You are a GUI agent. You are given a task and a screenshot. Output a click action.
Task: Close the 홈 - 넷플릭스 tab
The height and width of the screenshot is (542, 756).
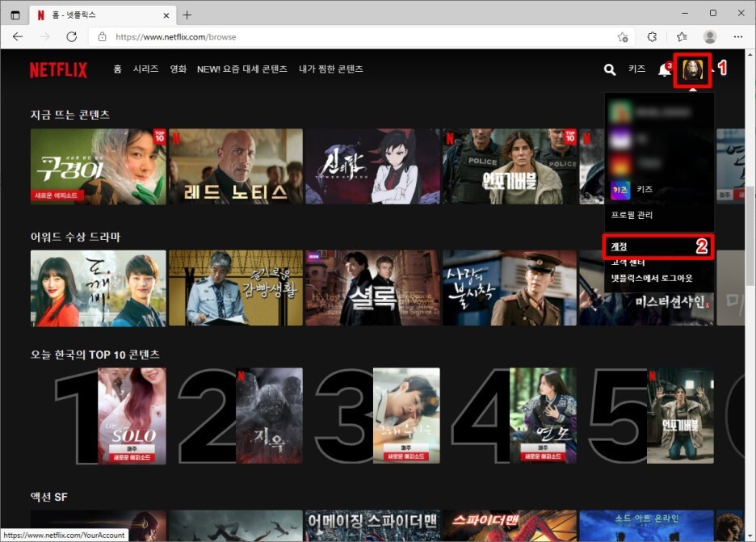click(166, 15)
